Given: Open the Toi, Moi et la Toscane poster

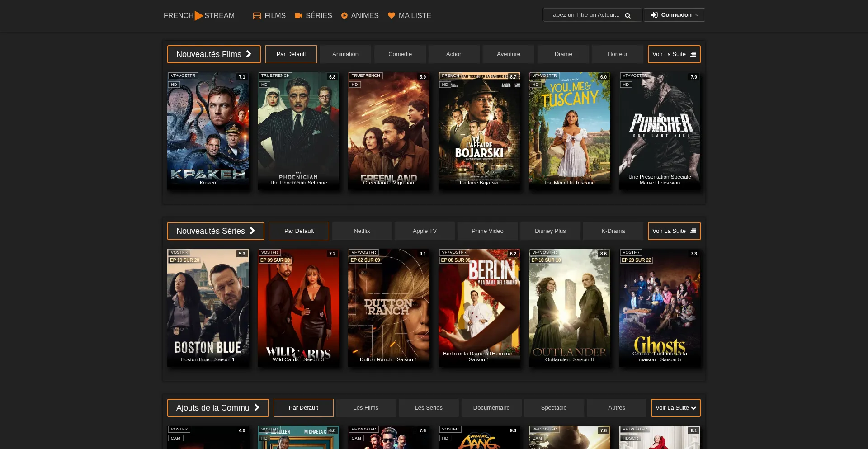Looking at the screenshot, I should (570, 131).
